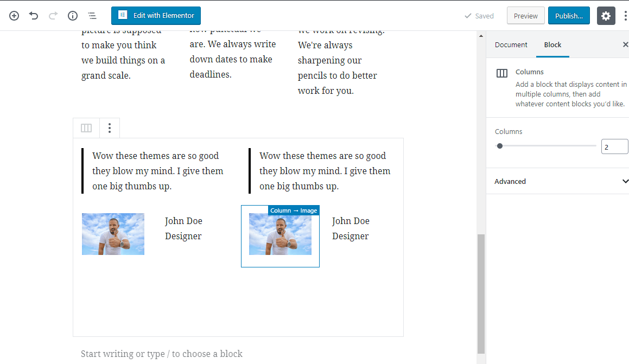629x364 pixels.
Task: Switch to the Block tab
Action: point(552,44)
